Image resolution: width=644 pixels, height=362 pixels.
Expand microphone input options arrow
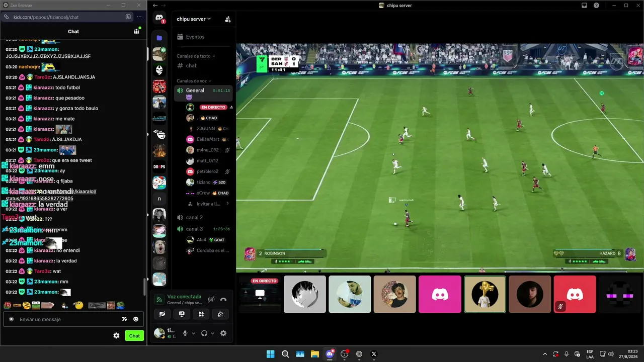pos(193,333)
